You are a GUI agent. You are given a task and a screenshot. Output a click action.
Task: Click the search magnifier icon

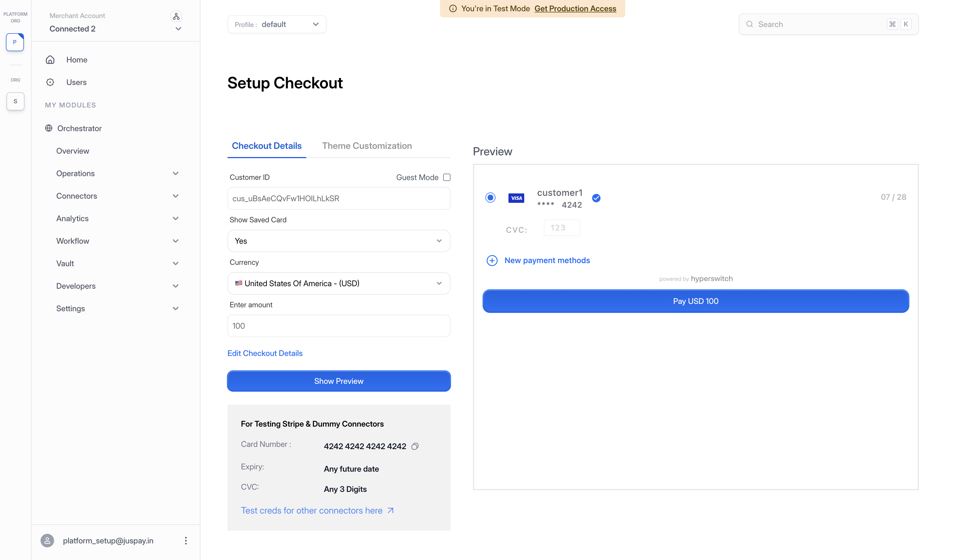[x=749, y=24]
